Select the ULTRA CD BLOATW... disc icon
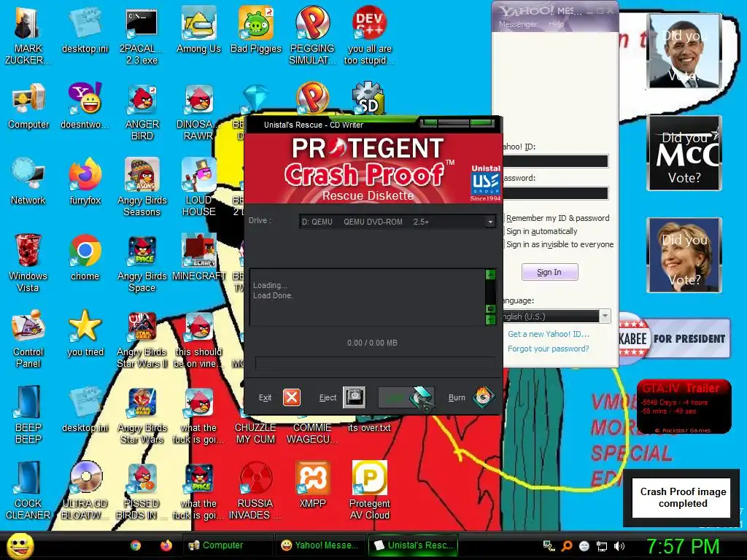This screenshot has height=560, width=747. 85,491
